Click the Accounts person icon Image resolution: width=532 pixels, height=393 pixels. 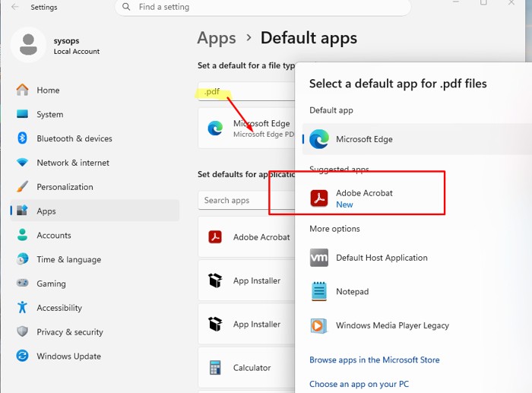click(x=22, y=235)
